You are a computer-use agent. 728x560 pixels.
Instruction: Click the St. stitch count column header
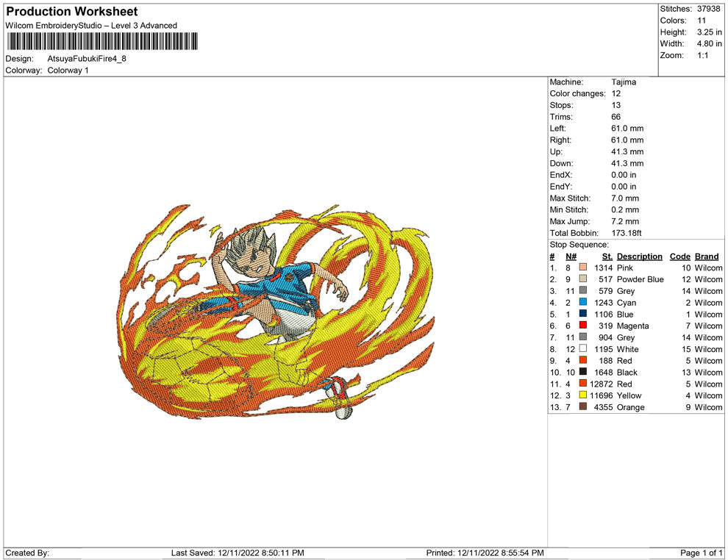607,256
